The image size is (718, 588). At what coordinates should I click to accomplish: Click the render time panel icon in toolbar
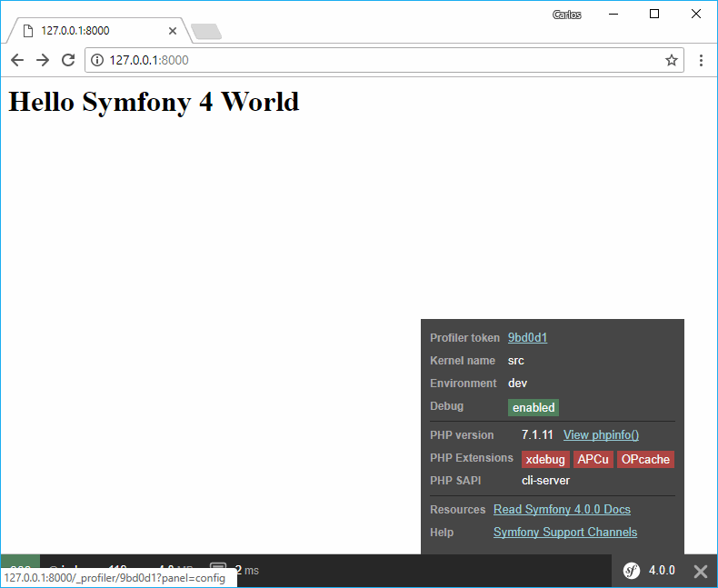pos(218,566)
